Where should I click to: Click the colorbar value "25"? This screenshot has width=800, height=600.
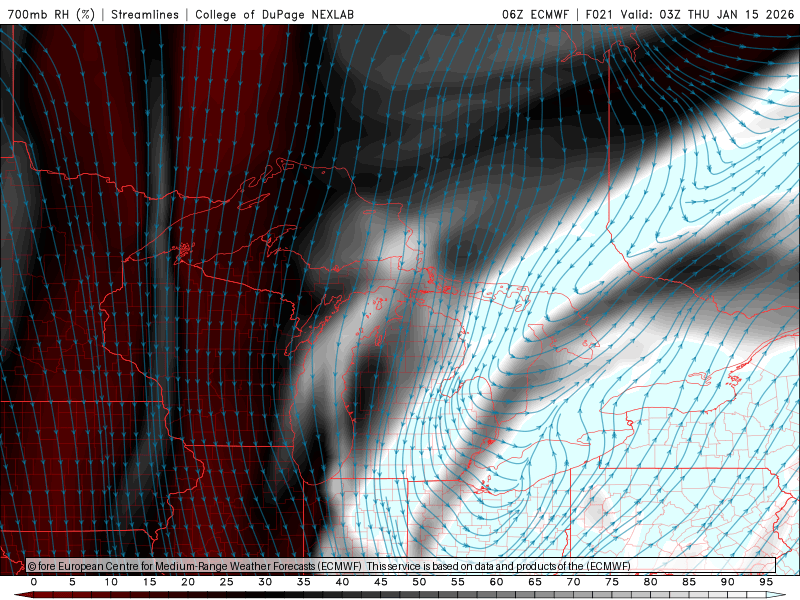(227, 582)
